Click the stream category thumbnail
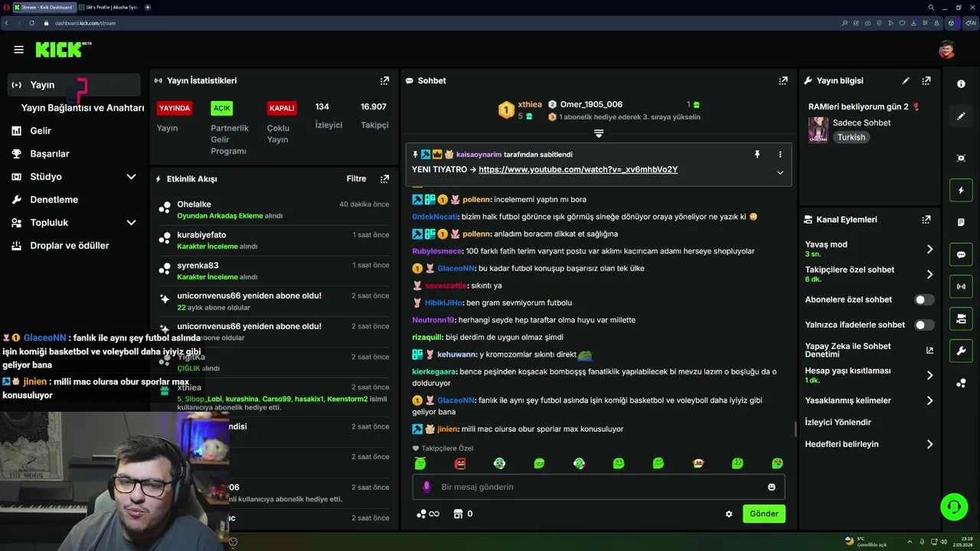 pos(818,130)
